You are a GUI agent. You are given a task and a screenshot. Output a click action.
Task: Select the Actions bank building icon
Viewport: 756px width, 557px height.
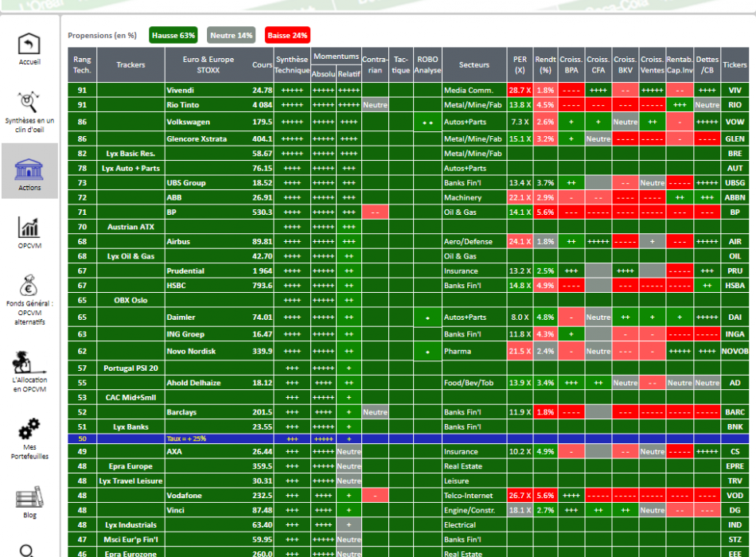tap(29, 169)
